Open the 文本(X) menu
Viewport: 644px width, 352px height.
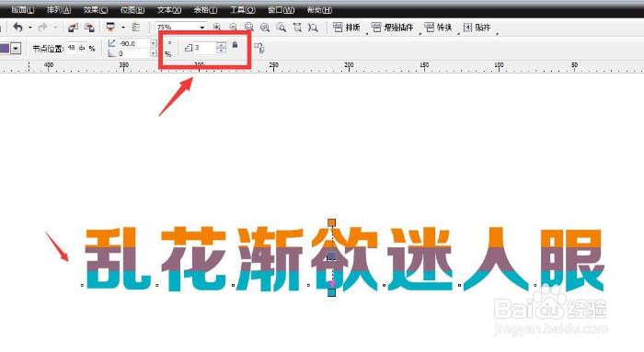(x=169, y=10)
